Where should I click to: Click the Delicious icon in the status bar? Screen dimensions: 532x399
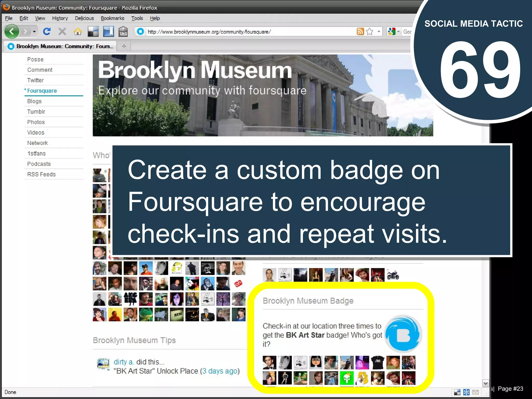pos(457,392)
